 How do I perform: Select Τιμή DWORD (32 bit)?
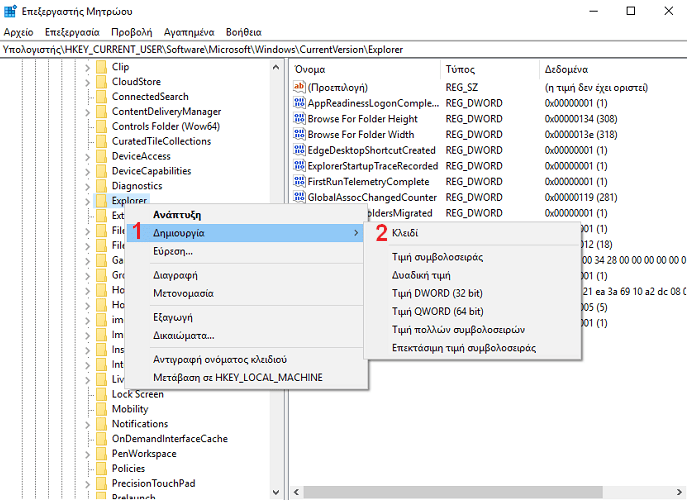(x=473, y=293)
